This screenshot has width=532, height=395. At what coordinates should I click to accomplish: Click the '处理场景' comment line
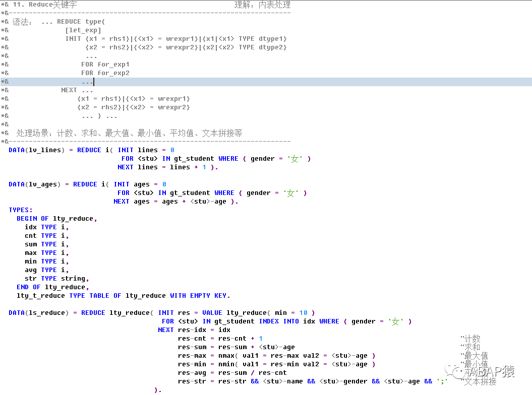(x=129, y=133)
